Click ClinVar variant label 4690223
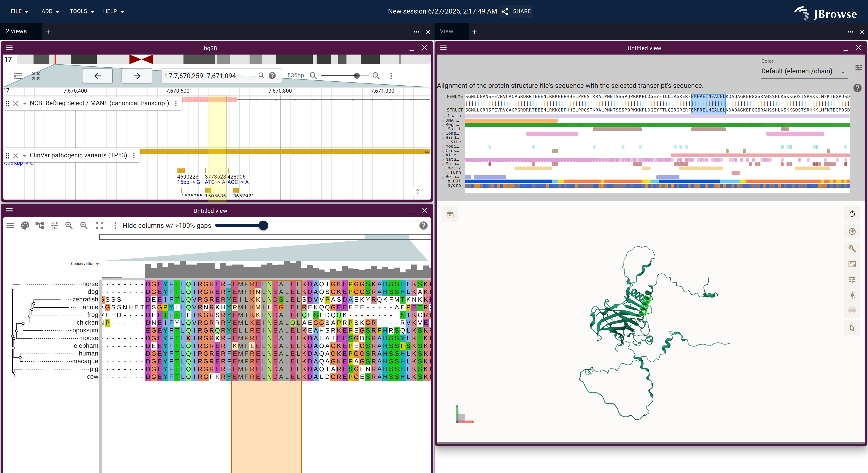Viewport: 868px width, 473px height. (x=188, y=176)
